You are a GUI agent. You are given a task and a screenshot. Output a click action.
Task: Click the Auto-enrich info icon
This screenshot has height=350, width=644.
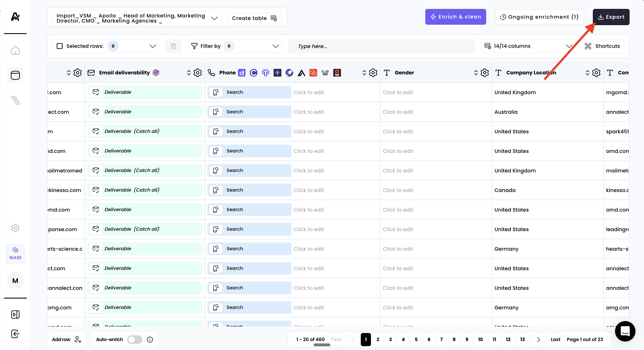tap(150, 339)
